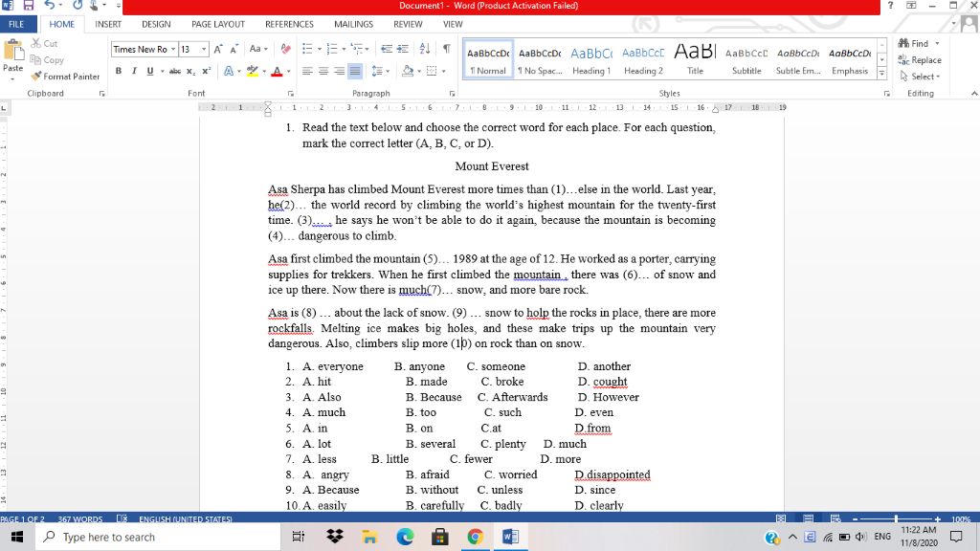Open the FILE tab
The image size is (980, 551).
click(16, 24)
